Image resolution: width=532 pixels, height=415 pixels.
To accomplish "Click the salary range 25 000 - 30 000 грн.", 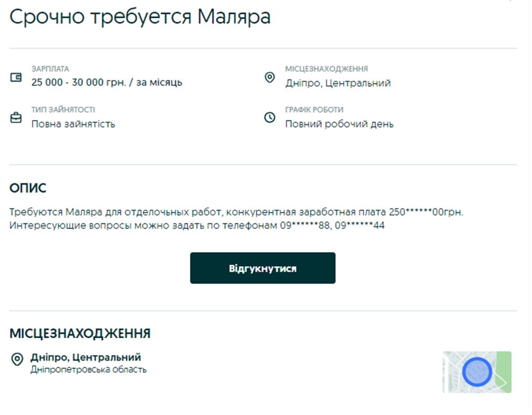I will tap(106, 83).
